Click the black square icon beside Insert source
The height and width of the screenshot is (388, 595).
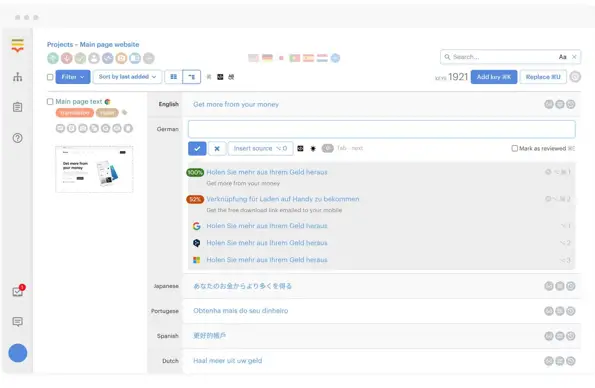click(x=300, y=148)
